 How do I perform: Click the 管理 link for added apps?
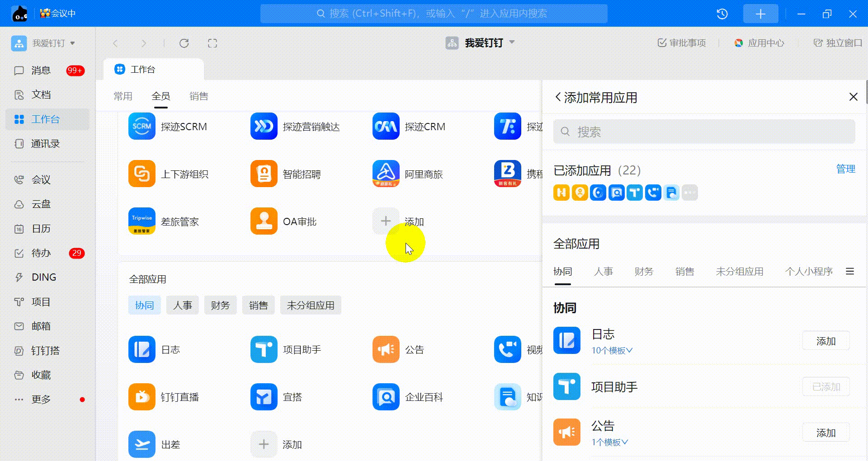pyautogui.click(x=845, y=169)
